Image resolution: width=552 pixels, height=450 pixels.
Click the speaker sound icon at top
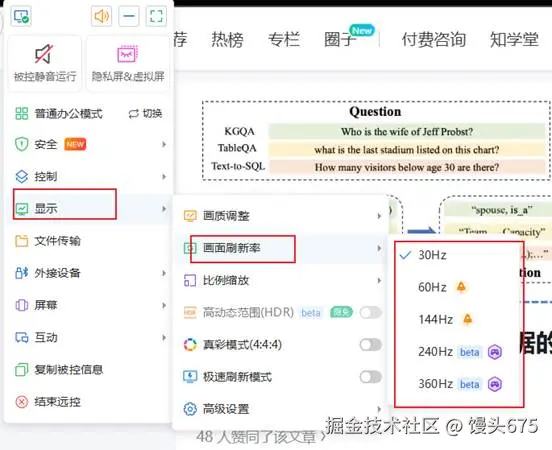click(101, 16)
